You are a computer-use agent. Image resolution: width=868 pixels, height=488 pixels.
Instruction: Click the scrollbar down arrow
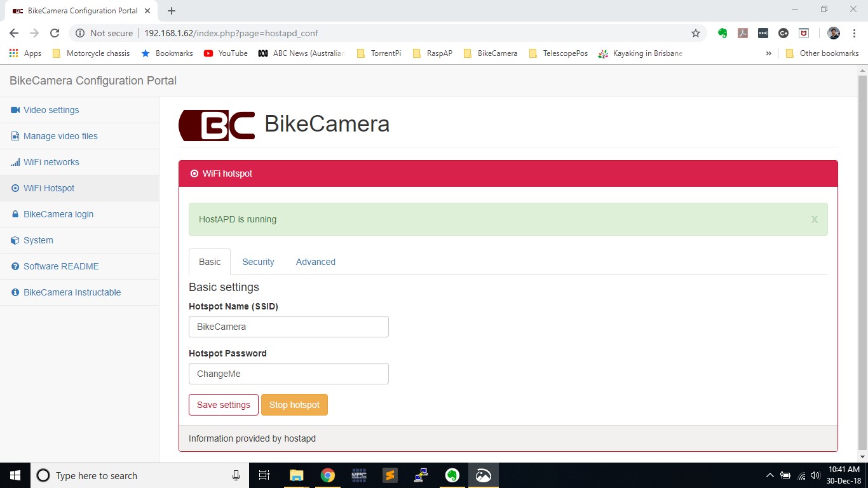coord(862,456)
